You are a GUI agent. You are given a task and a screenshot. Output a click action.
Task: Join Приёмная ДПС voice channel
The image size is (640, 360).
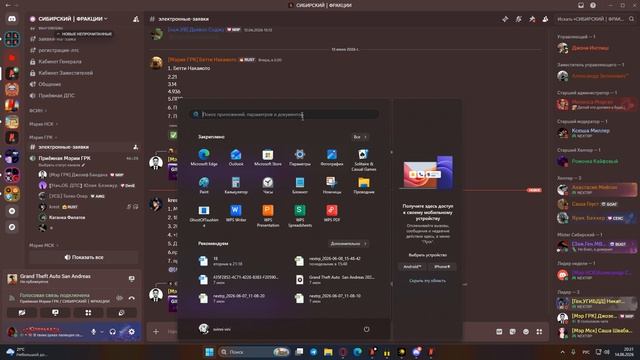[x=84, y=96]
